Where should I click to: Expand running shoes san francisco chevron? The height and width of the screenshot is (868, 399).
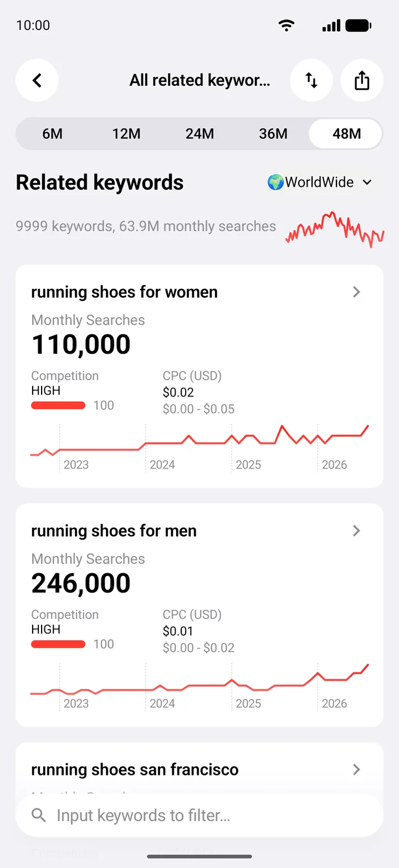point(357,770)
